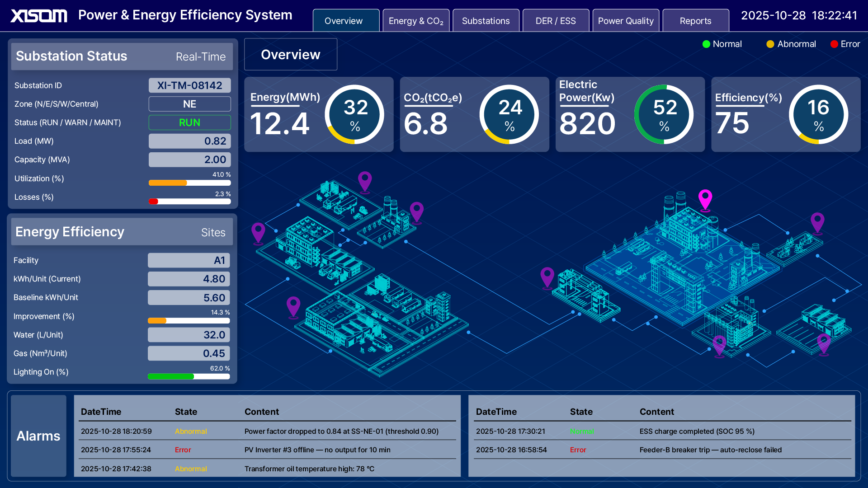Screen dimensions: 868x488
Task: Click the Electric Power 52% green gauge
Action: 664,115
